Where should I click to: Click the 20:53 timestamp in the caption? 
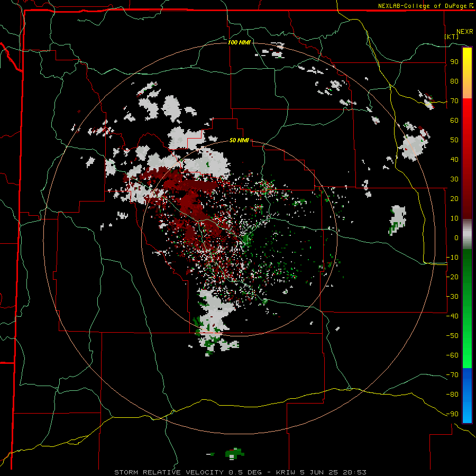click(x=354, y=472)
